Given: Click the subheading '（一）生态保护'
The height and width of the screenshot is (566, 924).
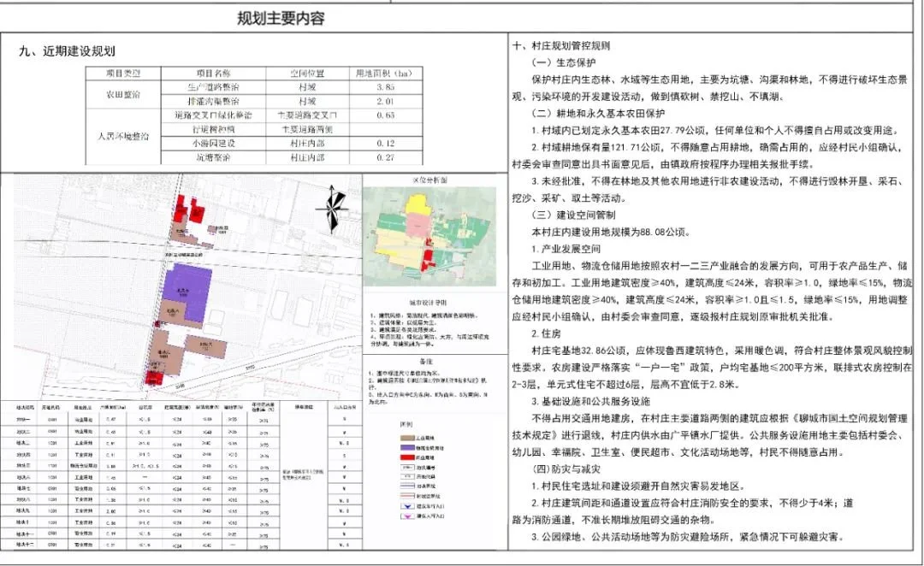Looking at the screenshot, I should tap(563, 62).
